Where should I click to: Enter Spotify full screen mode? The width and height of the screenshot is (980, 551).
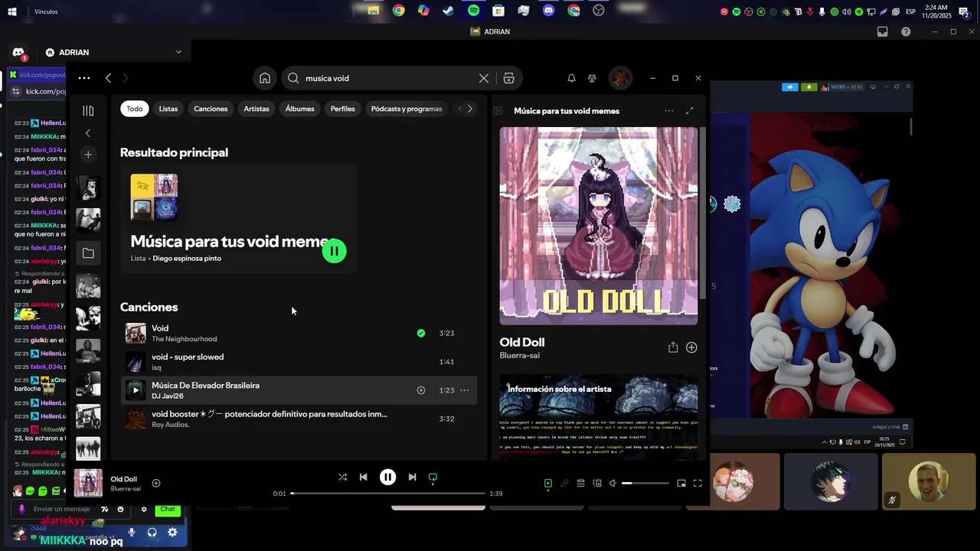697,483
